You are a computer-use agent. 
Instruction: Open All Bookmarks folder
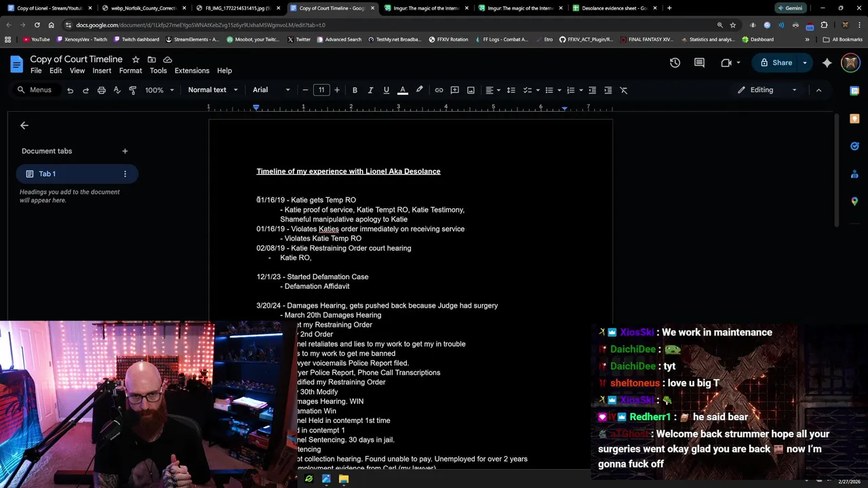click(842, 39)
